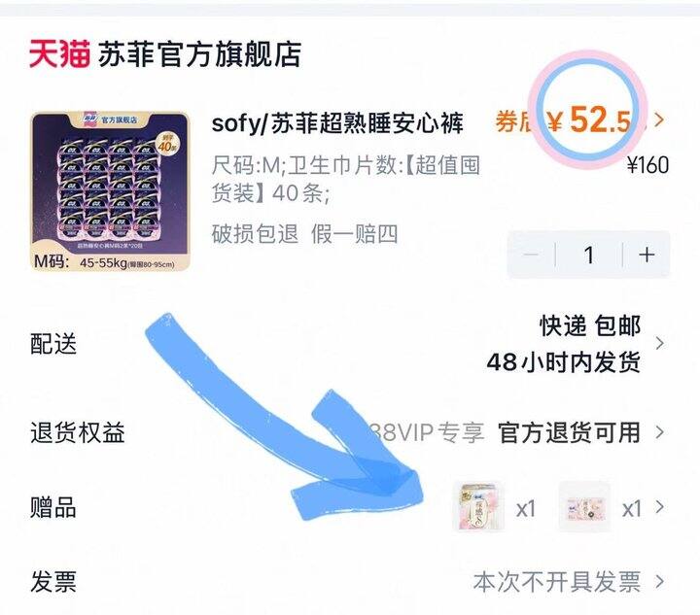Image resolution: width=700 pixels, height=615 pixels.
Task: Expand the 赠品 gifts list chevron
Action: [x=659, y=507]
